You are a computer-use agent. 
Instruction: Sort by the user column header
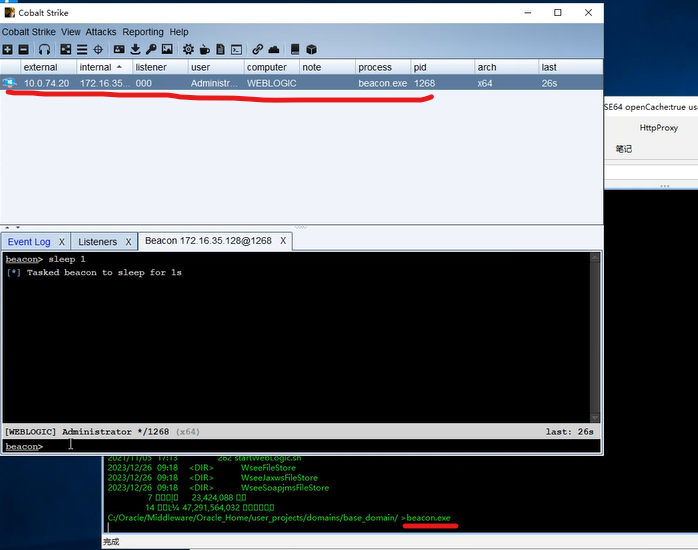click(x=216, y=67)
